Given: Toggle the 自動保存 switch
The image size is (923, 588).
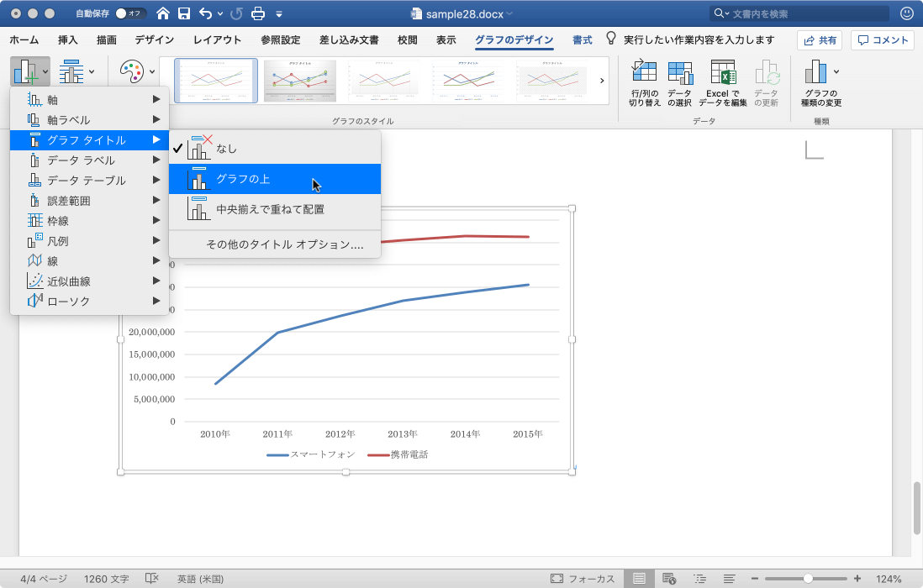Looking at the screenshot, I should (131, 13).
